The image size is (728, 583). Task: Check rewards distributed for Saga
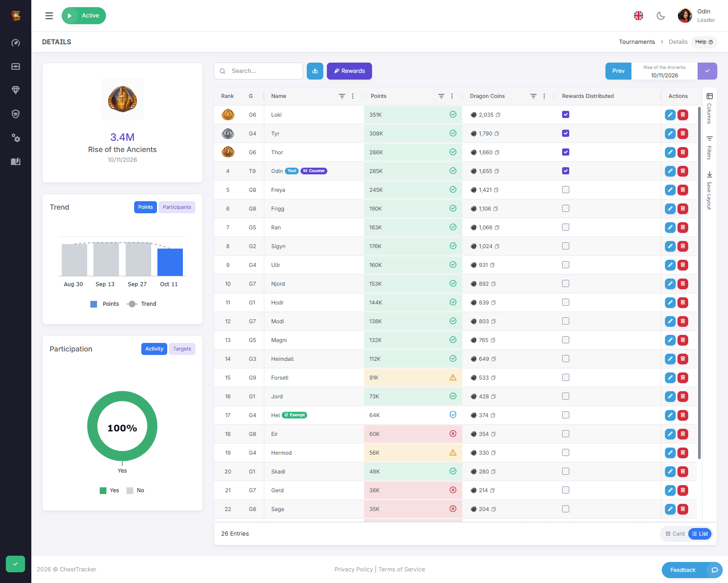click(x=566, y=509)
